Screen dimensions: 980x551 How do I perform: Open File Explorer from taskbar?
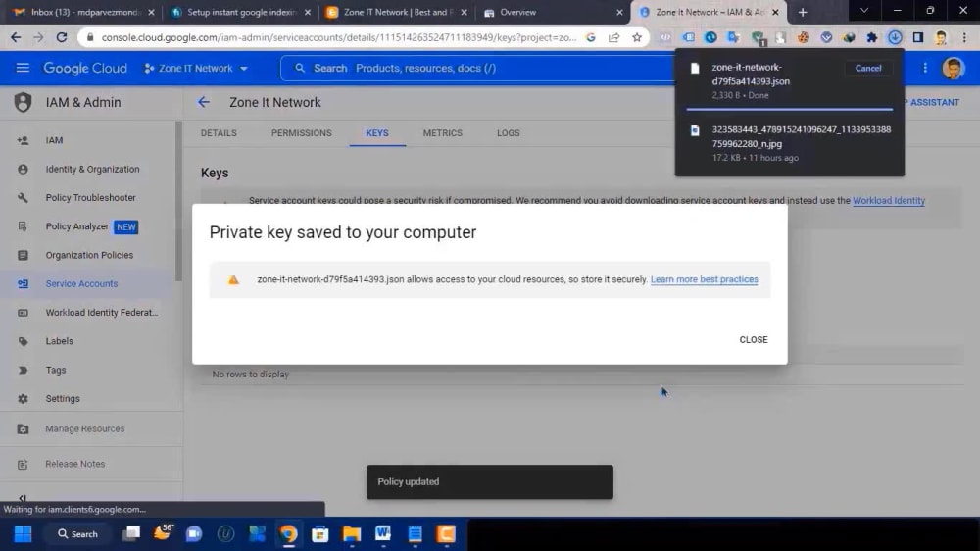tap(351, 534)
